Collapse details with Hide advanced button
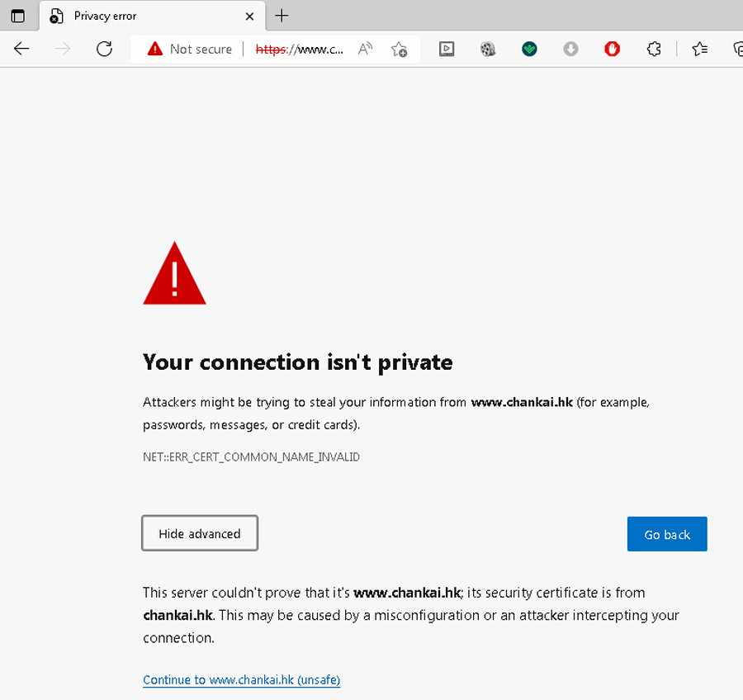This screenshot has width=743, height=700. pos(200,533)
